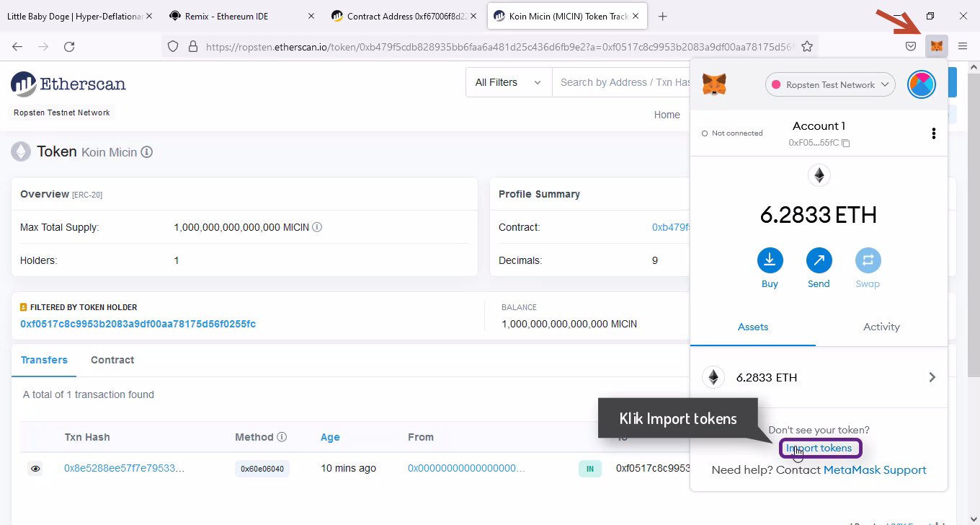Toggle the eye icon on transaction row
This screenshot has height=525, width=980.
[35, 469]
